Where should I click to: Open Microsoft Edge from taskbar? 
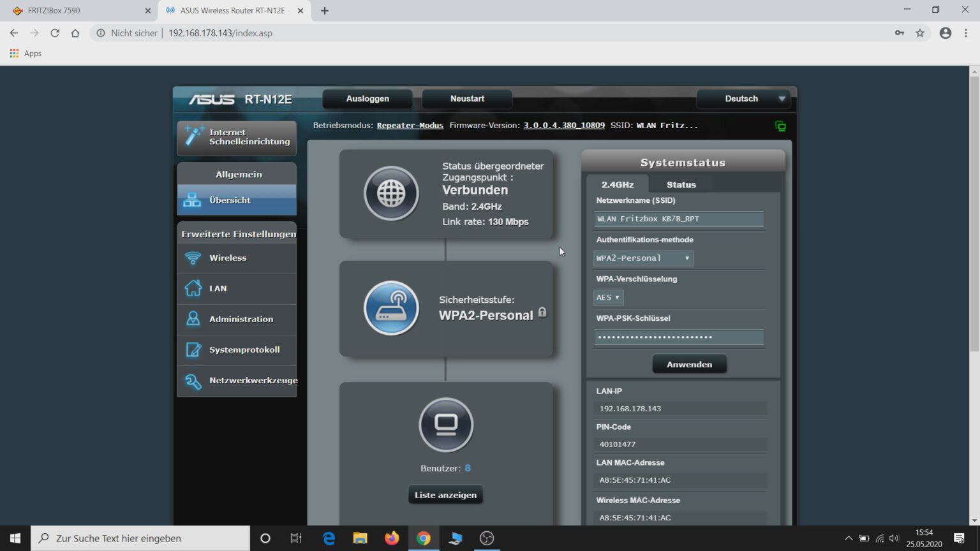pyautogui.click(x=329, y=538)
